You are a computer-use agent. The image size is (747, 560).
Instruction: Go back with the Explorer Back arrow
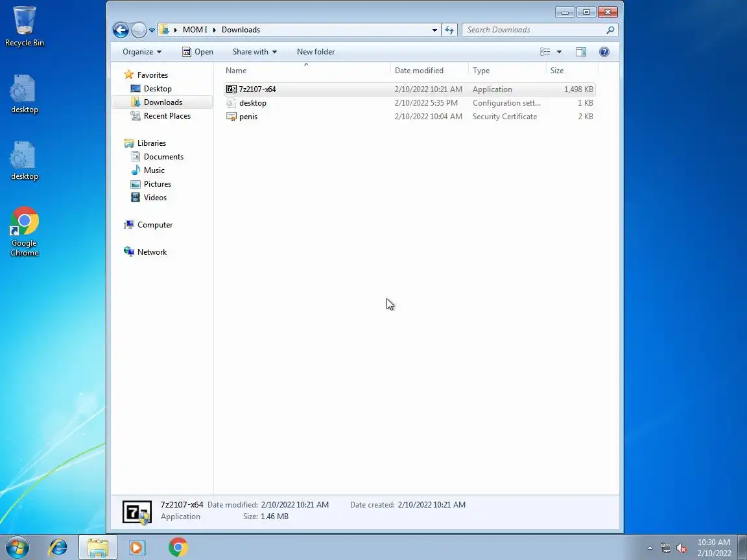(x=121, y=30)
